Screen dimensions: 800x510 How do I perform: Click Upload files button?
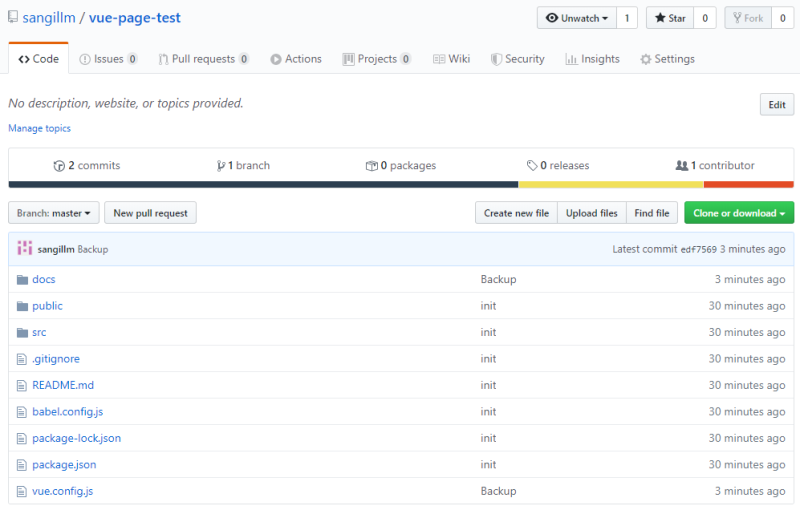tap(591, 213)
